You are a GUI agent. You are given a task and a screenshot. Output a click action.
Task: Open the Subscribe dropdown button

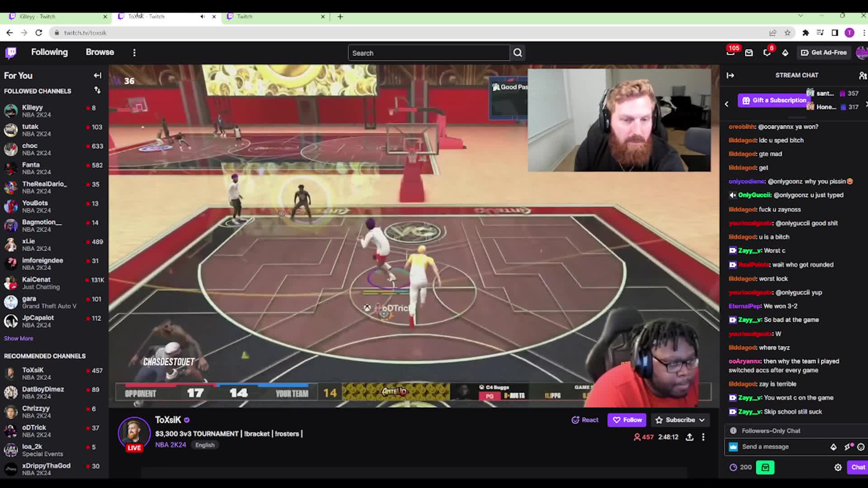click(x=679, y=420)
